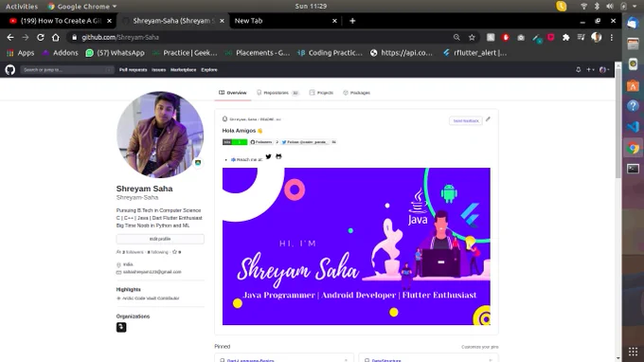Viewport: 644px width, 362px height.
Task: Click the Edit profile button
Action: 160,239
